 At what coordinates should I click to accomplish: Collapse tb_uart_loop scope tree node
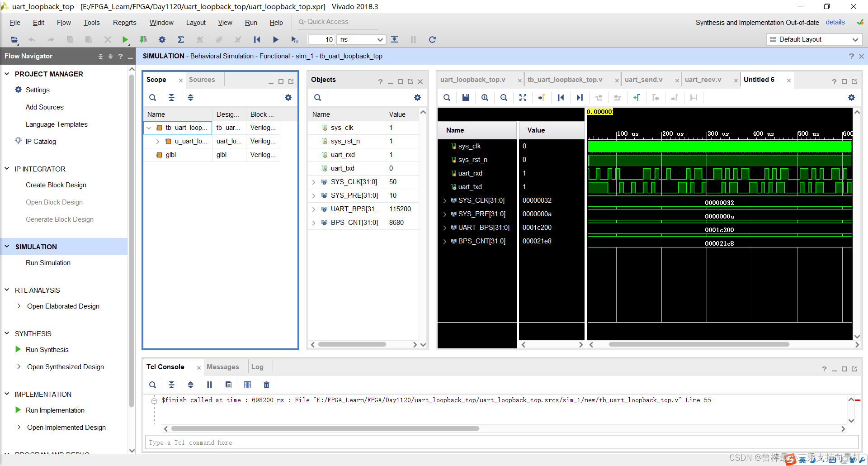click(x=149, y=128)
